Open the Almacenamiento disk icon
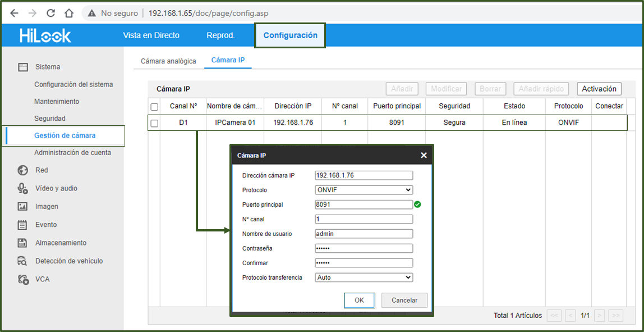The image size is (644, 332). tap(22, 243)
